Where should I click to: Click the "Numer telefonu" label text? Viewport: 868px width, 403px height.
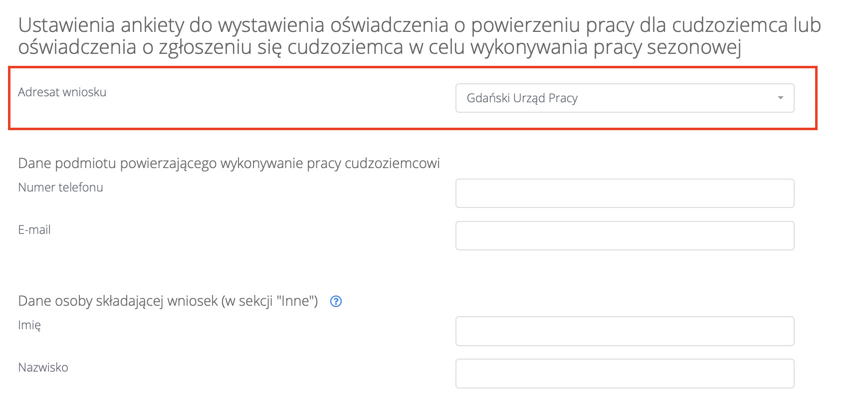[x=60, y=188]
